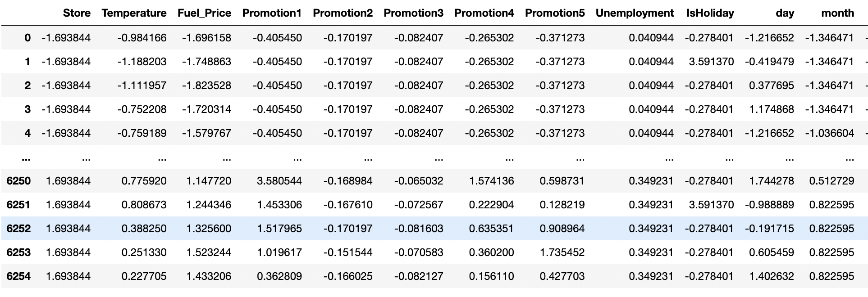Click the Promotion5 value 1.735452
Image resolution: width=868 pixels, height=297 pixels.
coord(562,252)
